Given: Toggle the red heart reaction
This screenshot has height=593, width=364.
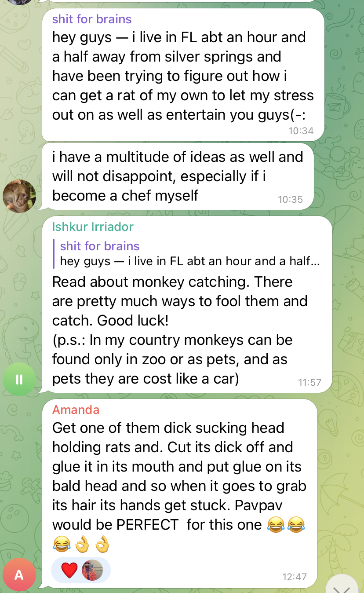Looking at the screenshot, I should point(69,571).
